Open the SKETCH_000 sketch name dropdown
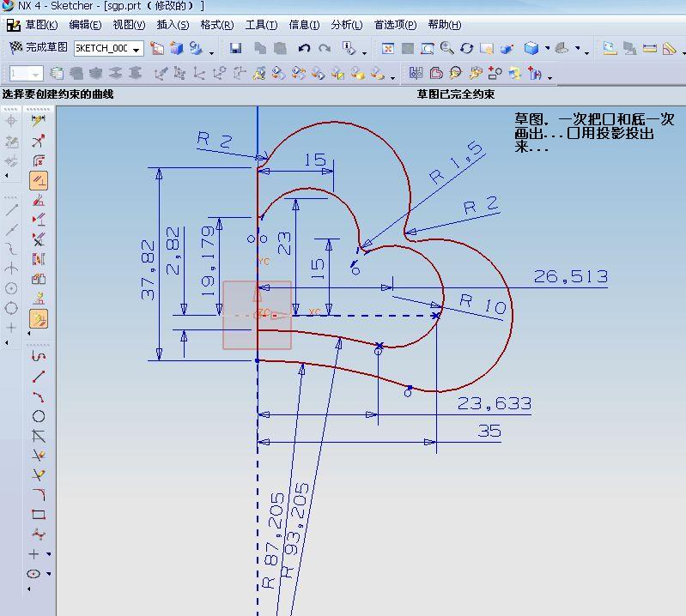 tap(137, 49)
